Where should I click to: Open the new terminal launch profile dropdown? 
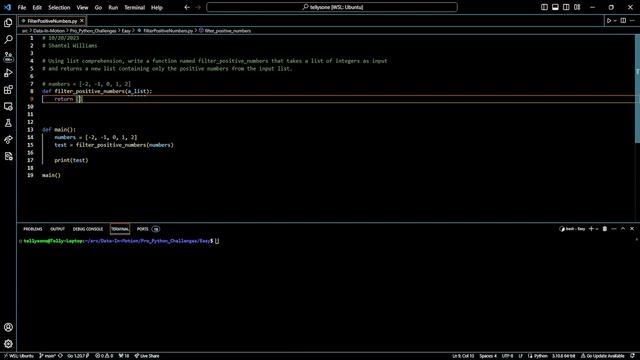point(597,229)
